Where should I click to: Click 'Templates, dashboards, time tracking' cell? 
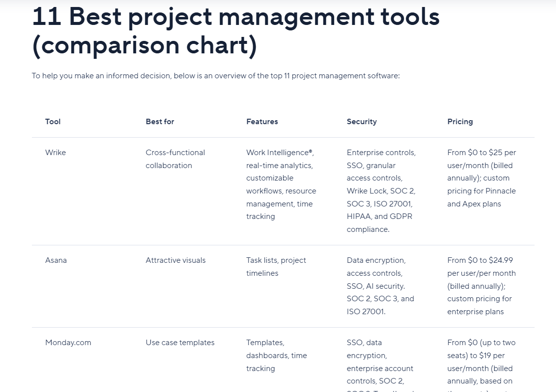pos(277,356)
